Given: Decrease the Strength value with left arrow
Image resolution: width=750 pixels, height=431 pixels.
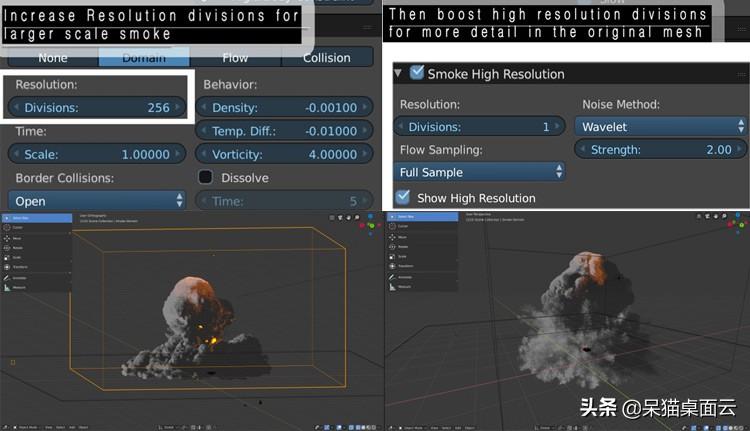Looking at the screenshot, I should click(x=582, y=149).
